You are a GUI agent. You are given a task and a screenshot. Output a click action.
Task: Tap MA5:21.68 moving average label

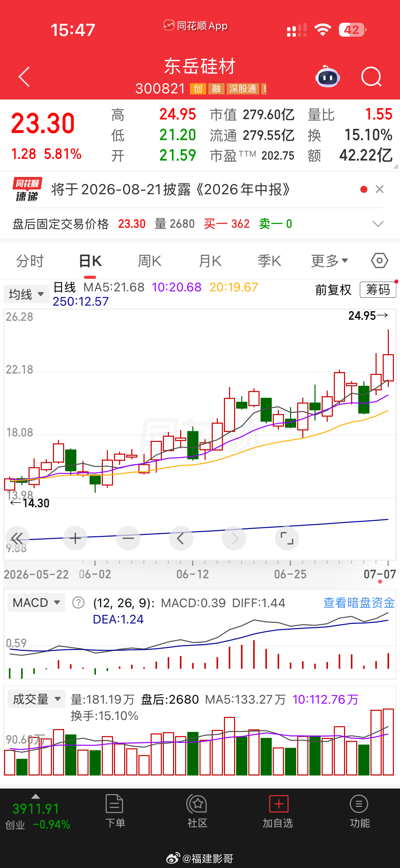click(x=114, y=287)
